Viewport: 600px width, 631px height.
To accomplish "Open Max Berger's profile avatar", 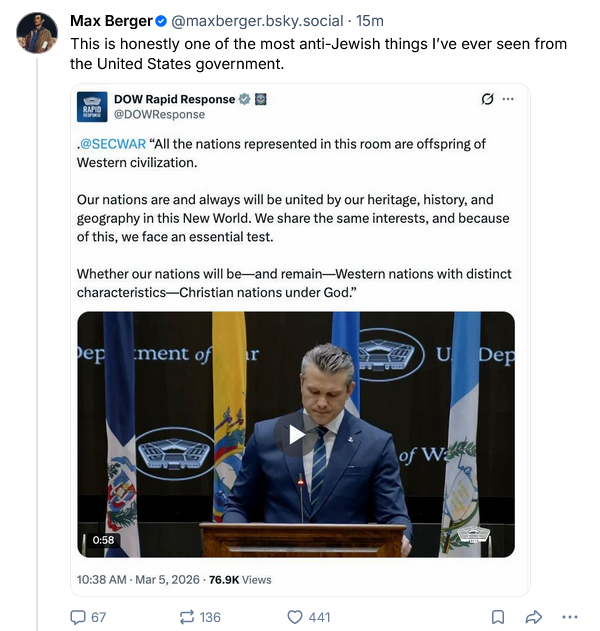I will click(36, 32).
